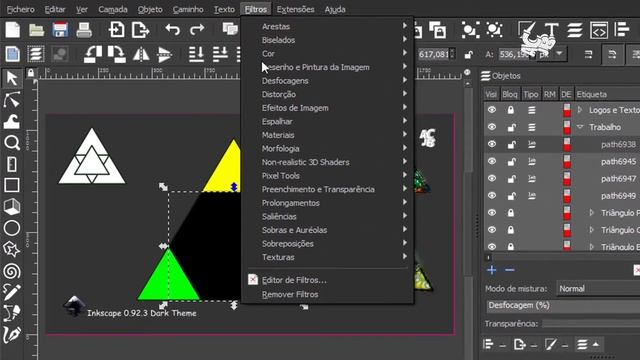Image resolution: width=640 pixels, height=360 pixels.
Task: Choose Remover Filtros menu entry
Action: [327, 294]
